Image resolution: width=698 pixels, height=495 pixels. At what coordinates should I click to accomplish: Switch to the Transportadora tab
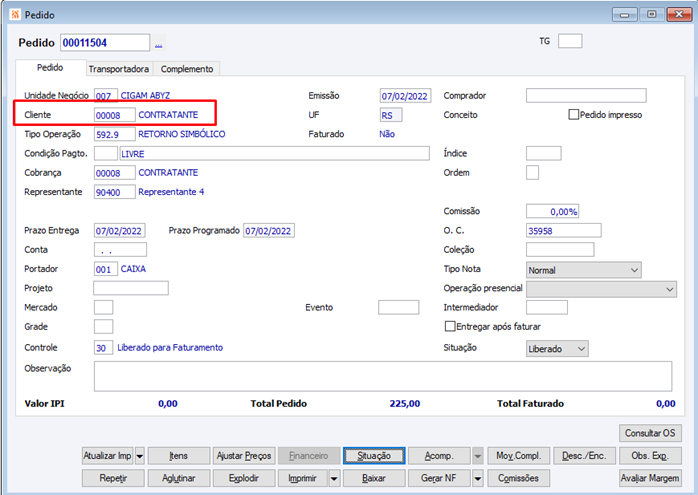[118, 69]
